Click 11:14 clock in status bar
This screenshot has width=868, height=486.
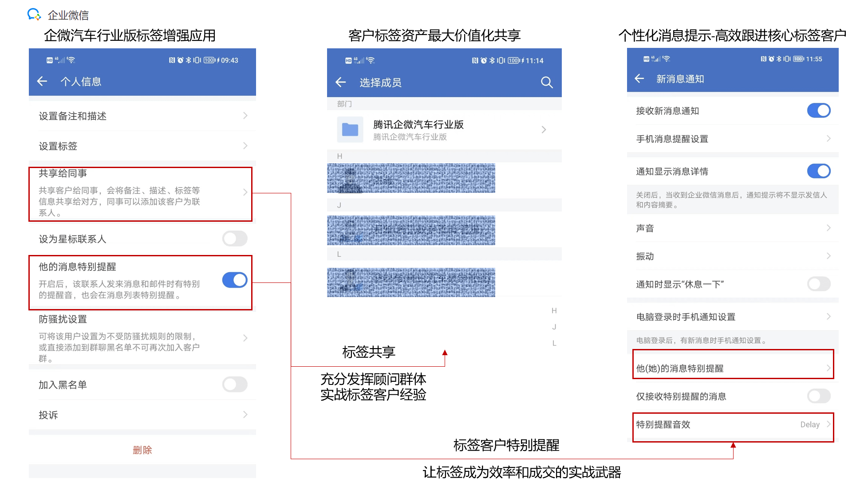coord(534,61)
